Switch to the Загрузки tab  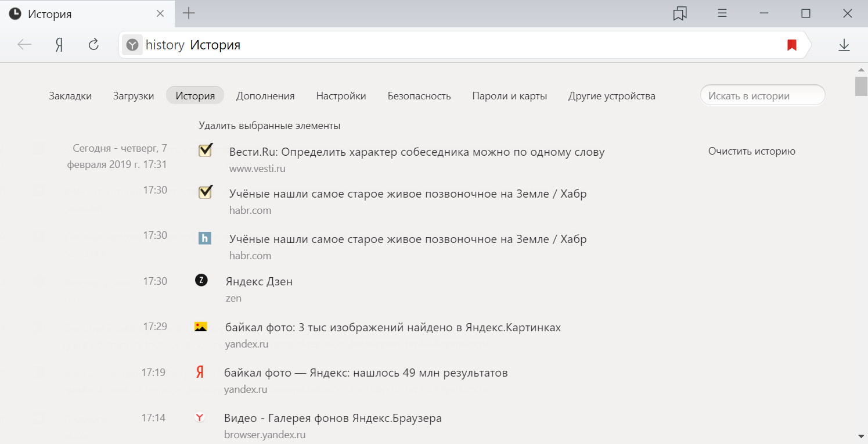click(134, 96)
